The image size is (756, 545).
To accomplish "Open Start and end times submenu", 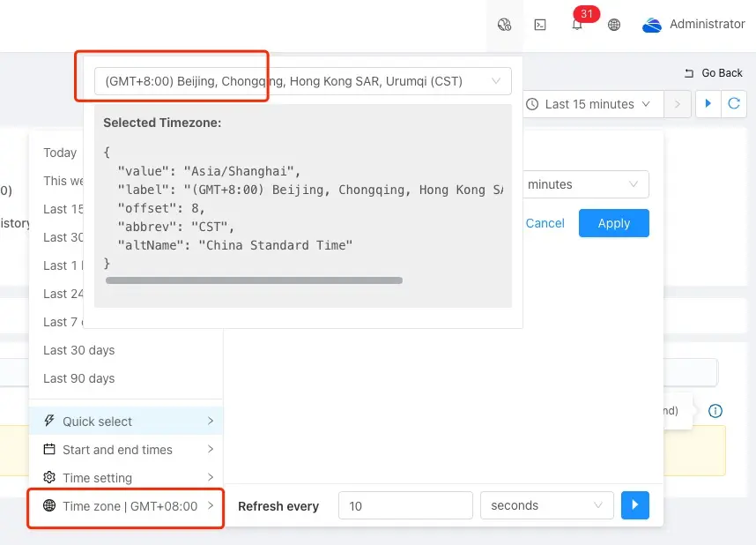I will (x=126, y=450).
